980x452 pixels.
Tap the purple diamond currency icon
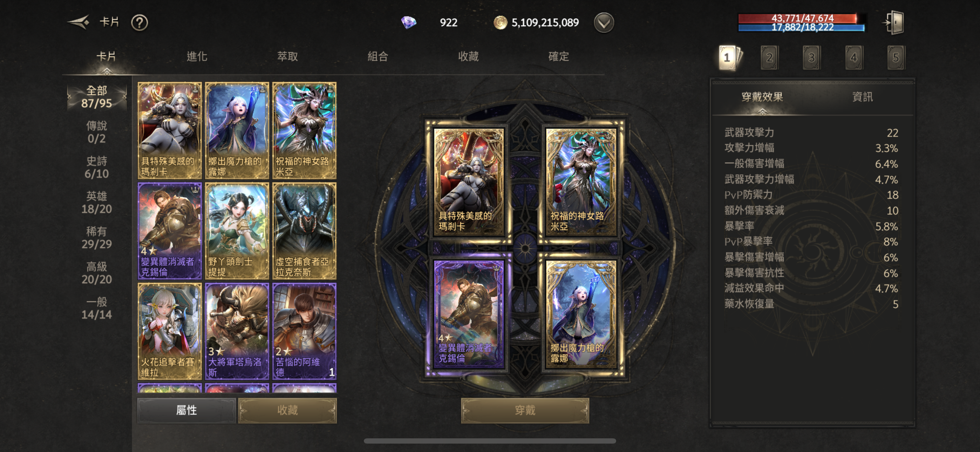[x=409, y=22]
